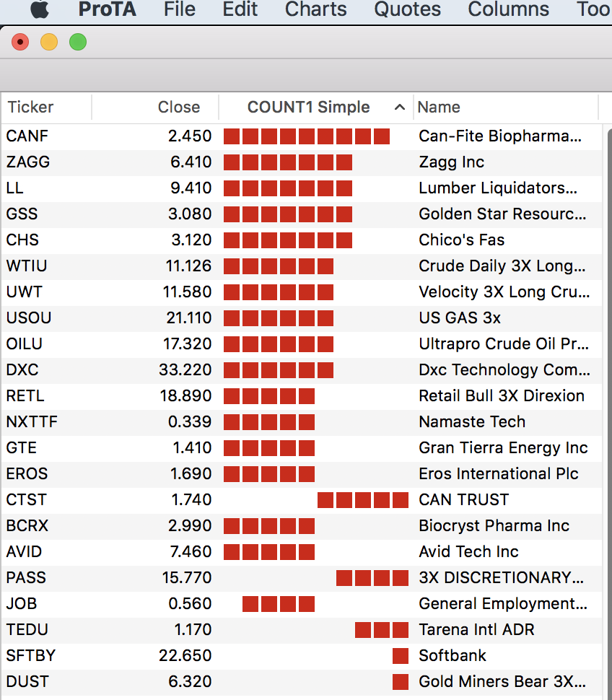The image size is (612, 700).
Task: Click the Avid Tech Inc name
Action: (468, 552)
